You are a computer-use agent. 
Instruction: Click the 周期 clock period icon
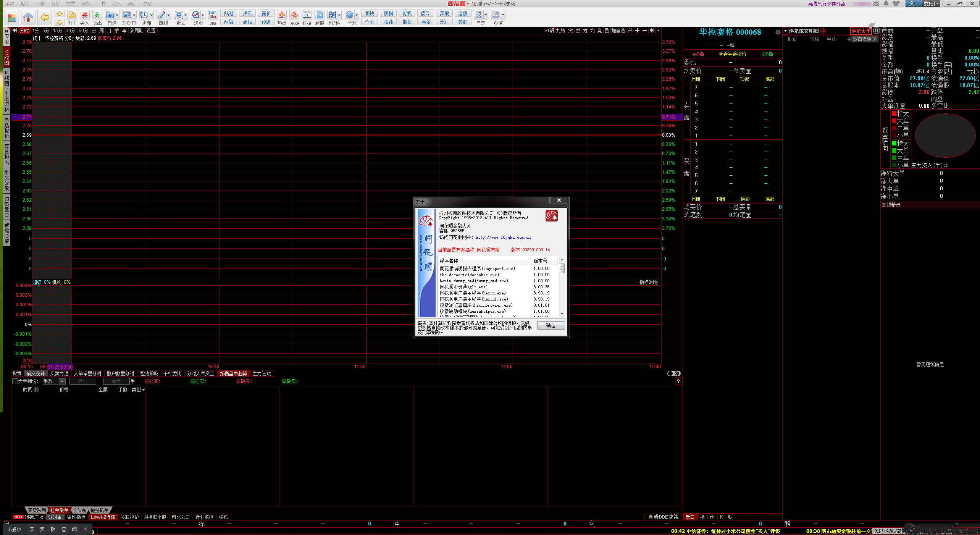pos(144,15)
